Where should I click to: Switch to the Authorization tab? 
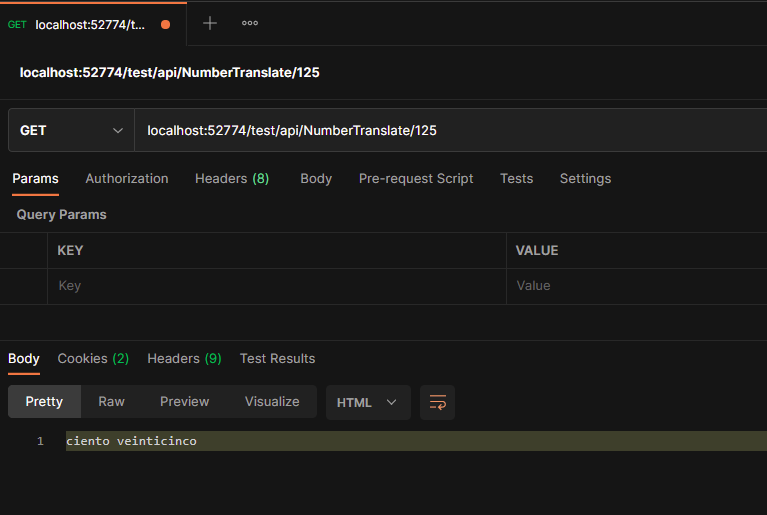[x=127, y=179]
